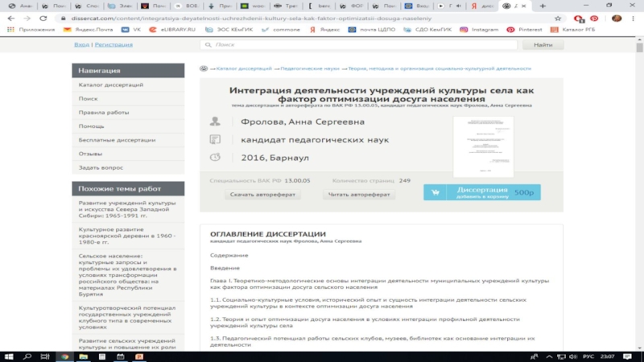Open the Windows Start menu
Screen dimensions: 644x362
(x=8, y=355)
